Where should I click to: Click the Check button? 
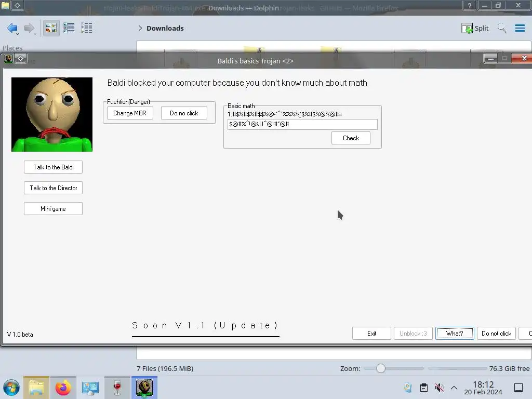351,138
